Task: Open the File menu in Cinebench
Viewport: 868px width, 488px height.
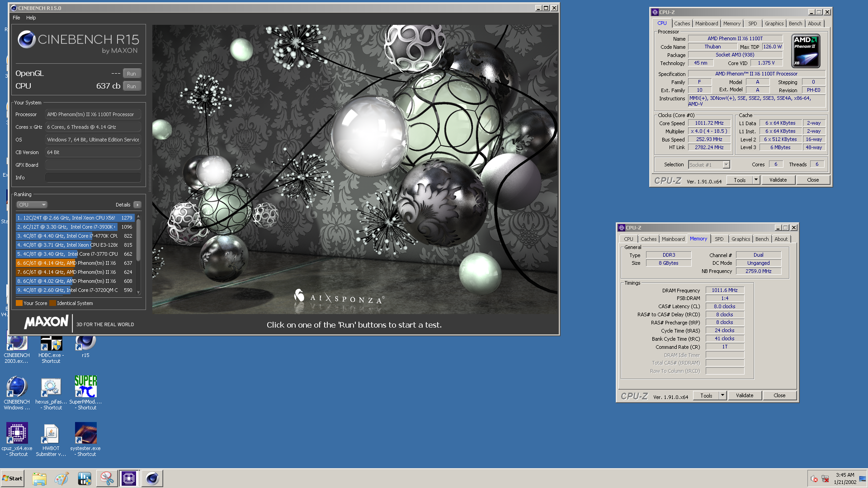Action: pyautogui.click(x=16, y=18)
